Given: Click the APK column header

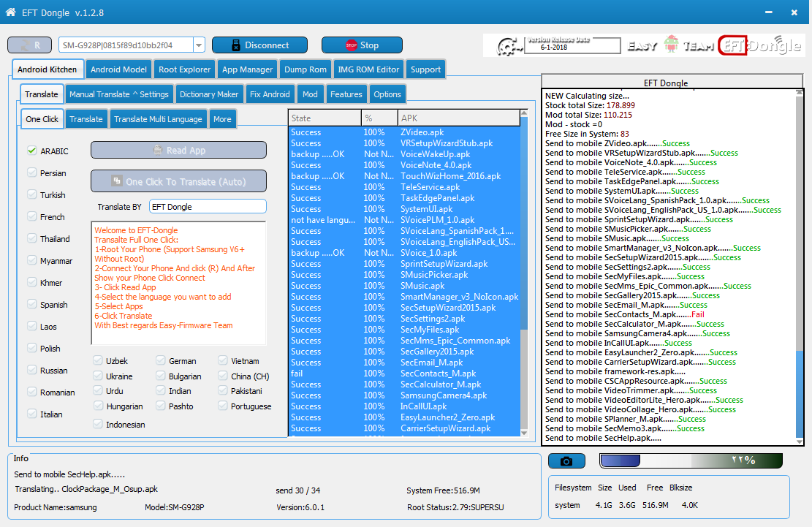Looking at the screenshot, I should point(459,118).
